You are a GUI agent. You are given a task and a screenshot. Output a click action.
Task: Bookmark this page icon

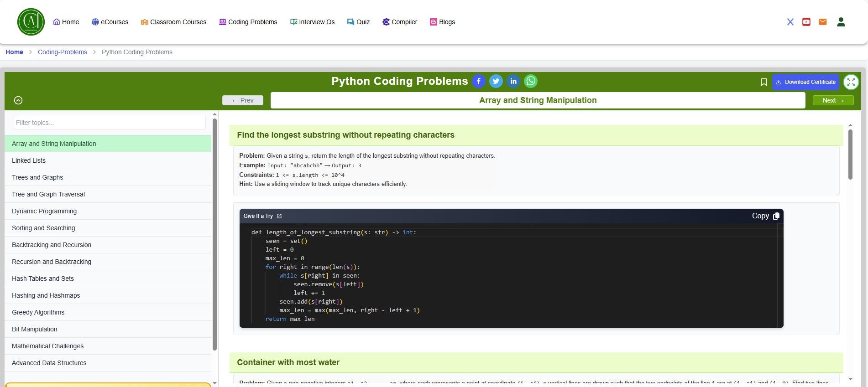coord(763,82)
